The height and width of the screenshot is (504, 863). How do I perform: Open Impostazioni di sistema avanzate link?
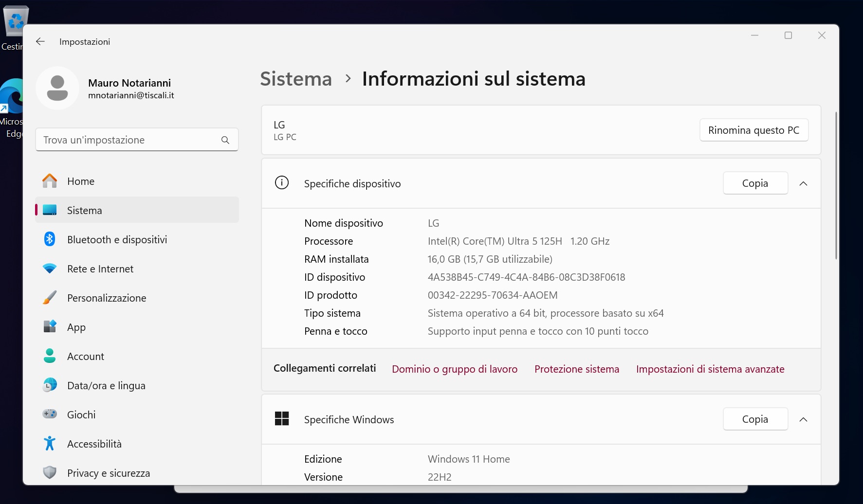710,369
